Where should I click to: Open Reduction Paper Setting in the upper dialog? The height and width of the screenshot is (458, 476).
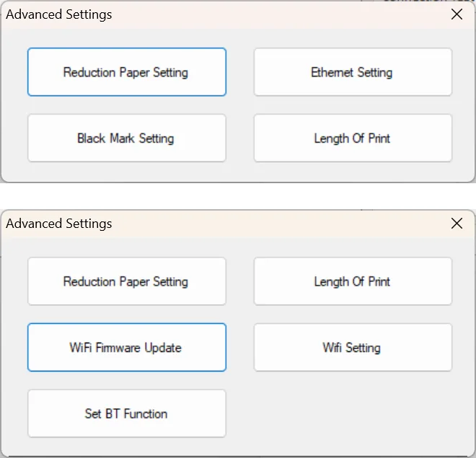pyautogui.click(x=126, y=72)
